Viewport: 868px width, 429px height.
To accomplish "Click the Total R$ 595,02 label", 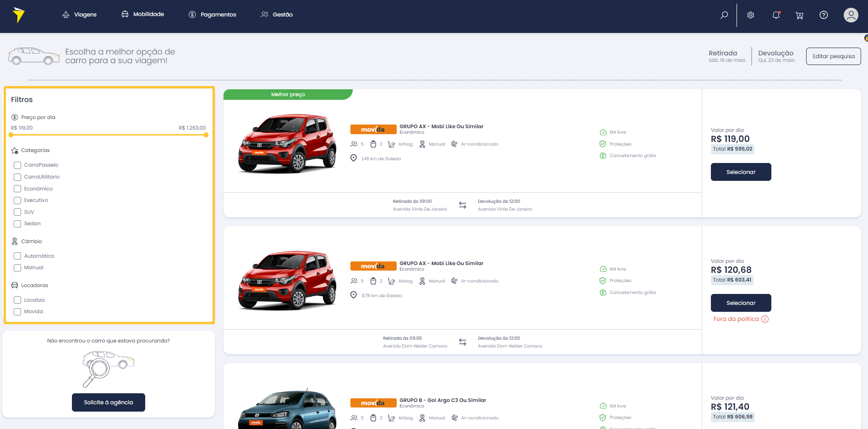I will (732, 149).
